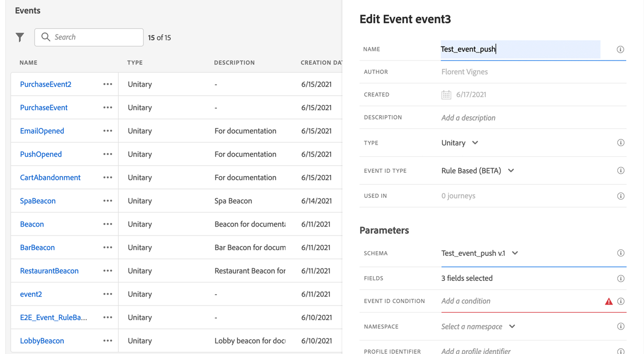Open more options for PurchaseEvent2
The height and width of the screenshot is (354, 644).
pyautogui.click(x=108, y=84)
